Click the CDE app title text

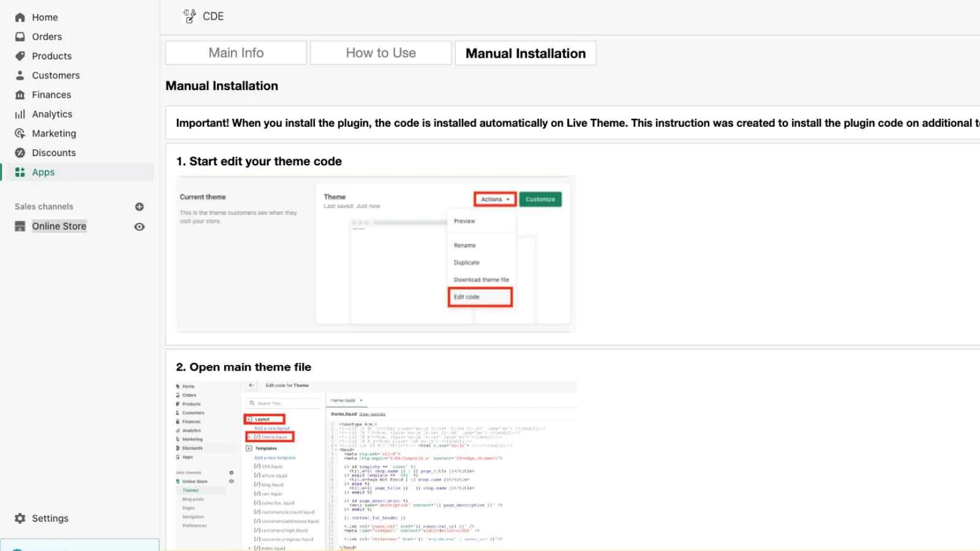[x=213, y=17]
